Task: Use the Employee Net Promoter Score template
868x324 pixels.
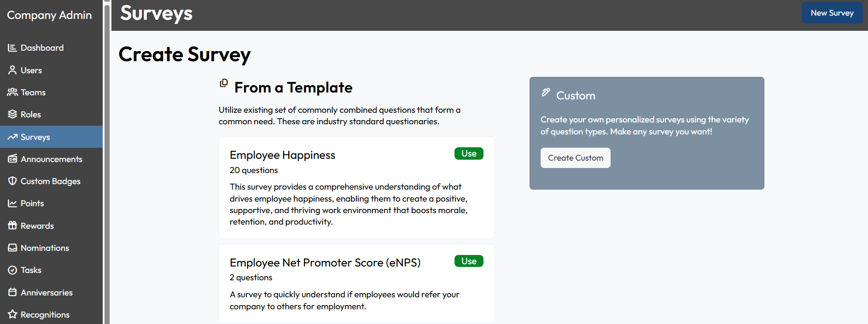Action: coord(468,261)
